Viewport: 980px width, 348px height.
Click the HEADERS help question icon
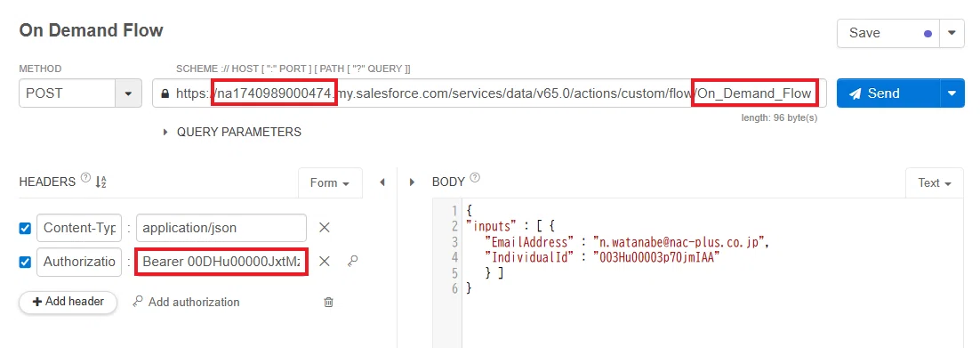pos(85,179)
